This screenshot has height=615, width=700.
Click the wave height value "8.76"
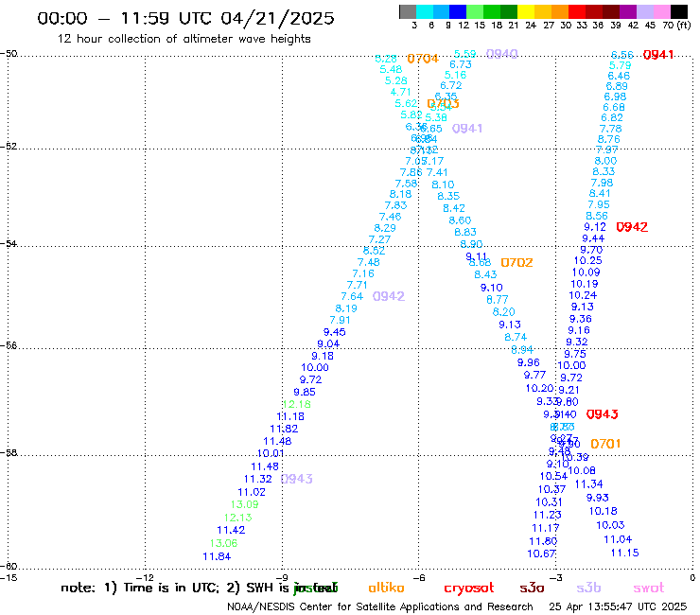click(609, 139)
